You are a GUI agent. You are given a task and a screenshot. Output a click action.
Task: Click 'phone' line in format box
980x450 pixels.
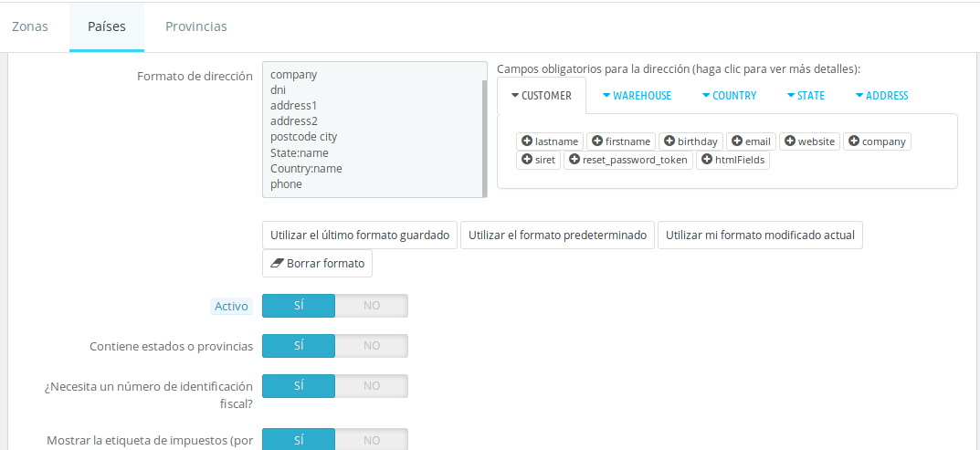[x=286, y=184]
